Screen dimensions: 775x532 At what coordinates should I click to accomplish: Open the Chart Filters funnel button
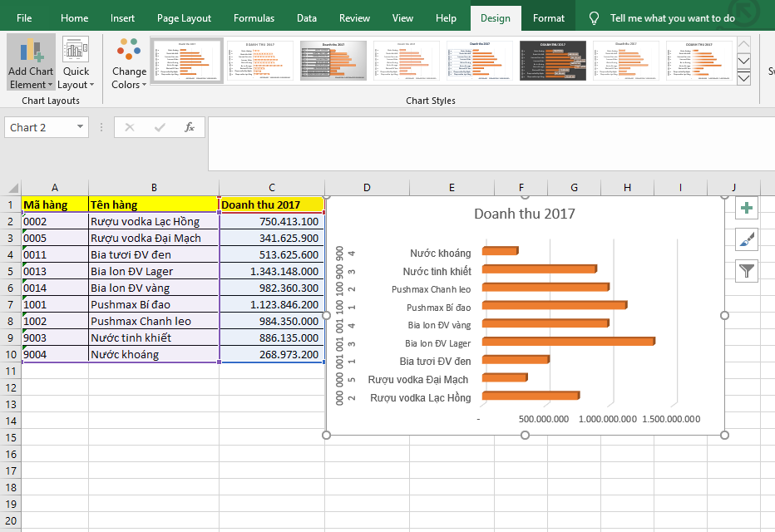[x=748, y=270]
